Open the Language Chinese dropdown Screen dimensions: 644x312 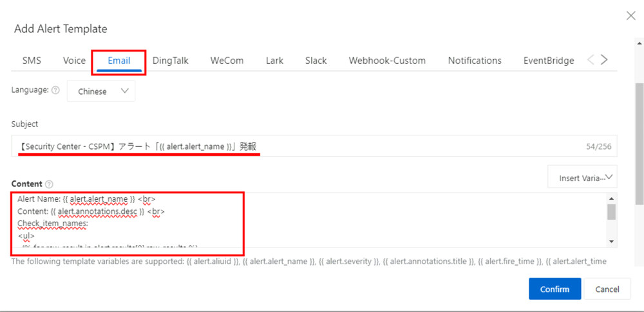101,92
